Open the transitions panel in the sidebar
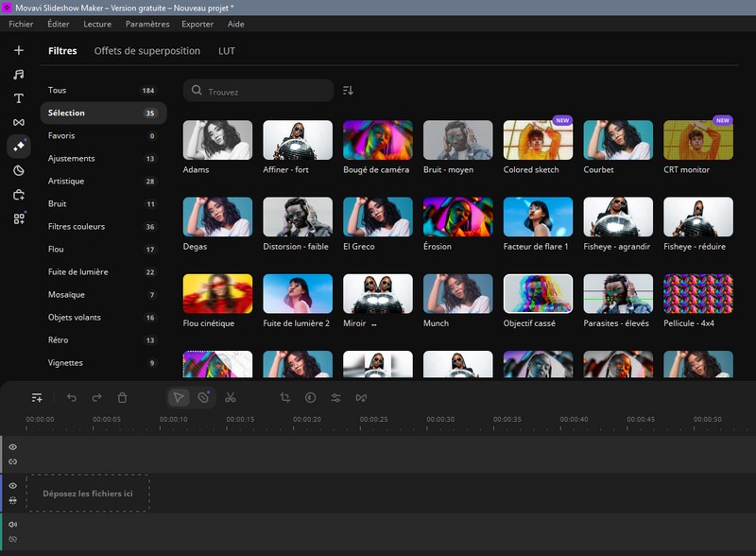Screen dimensions: 756x556 pyautogui.click(x=18, y=122)
